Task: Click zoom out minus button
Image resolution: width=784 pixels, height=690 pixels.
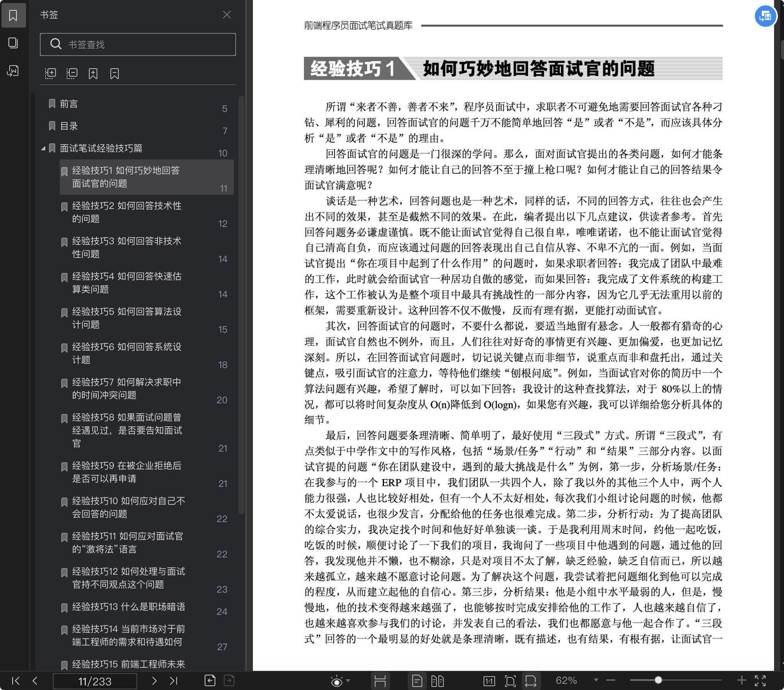Action: [611, 680]
